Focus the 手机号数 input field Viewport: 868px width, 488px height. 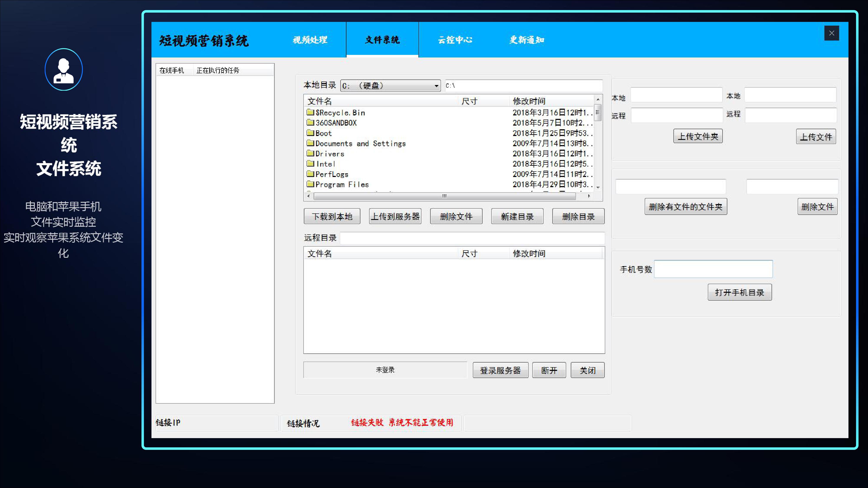713,269
